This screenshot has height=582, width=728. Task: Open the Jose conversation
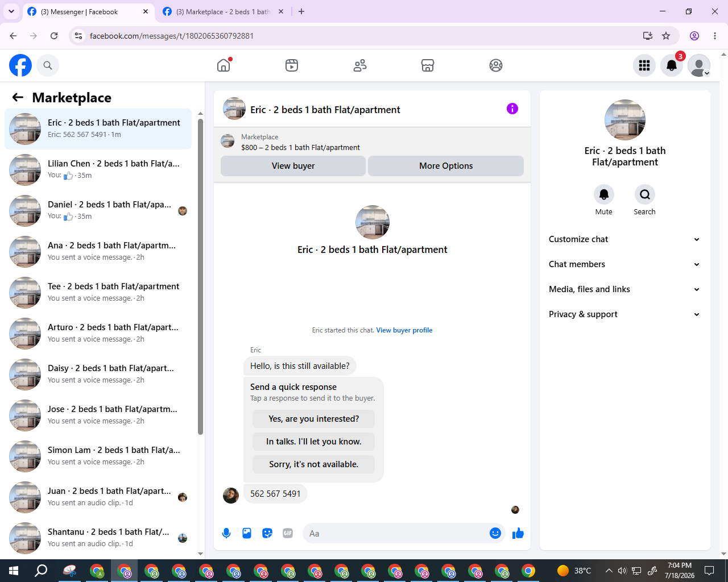(x=98, y=415)
